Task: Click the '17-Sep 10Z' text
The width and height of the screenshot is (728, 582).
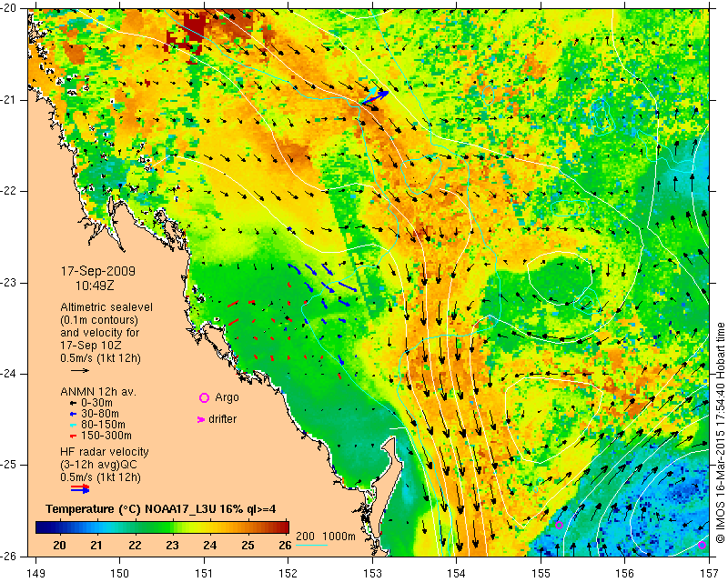Action: [91, 346]
